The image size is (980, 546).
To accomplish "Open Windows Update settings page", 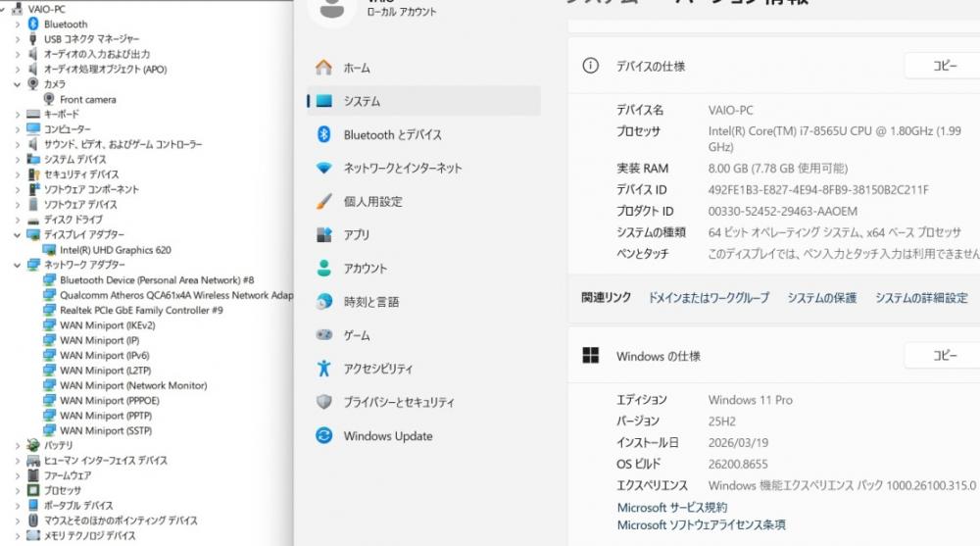I will point(423,435).
